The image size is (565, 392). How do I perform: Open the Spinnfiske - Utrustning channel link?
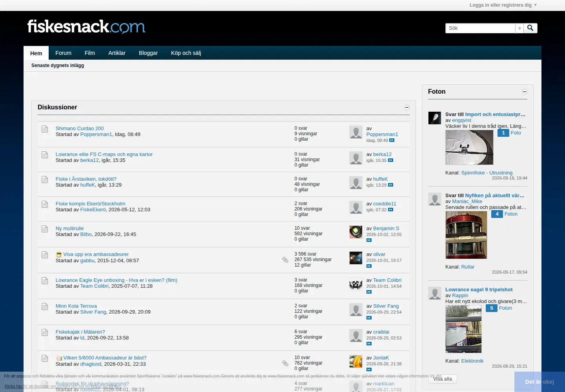(x=487, y=172)
